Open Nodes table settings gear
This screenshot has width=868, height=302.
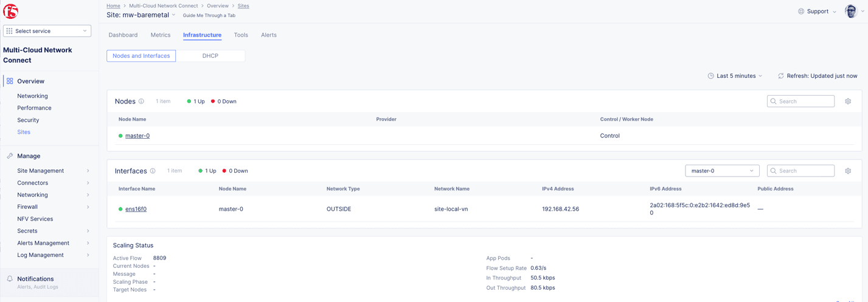(x=848, y=102)
